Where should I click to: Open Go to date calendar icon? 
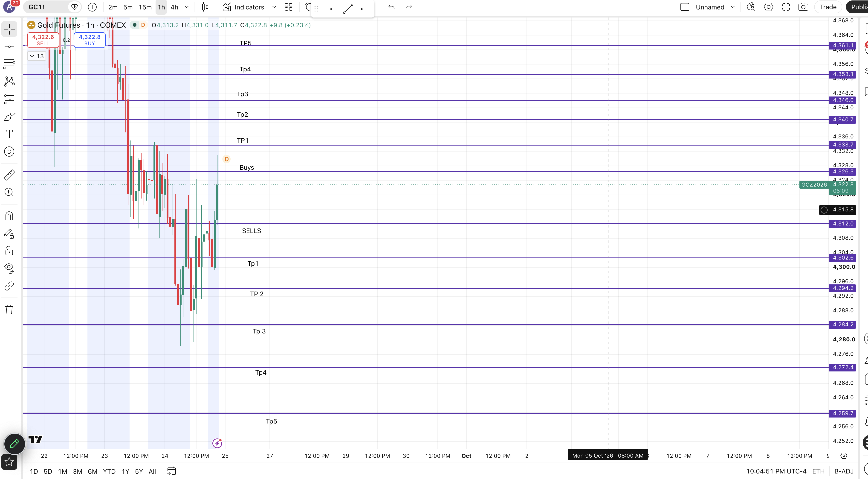click(x=171, y=471)
